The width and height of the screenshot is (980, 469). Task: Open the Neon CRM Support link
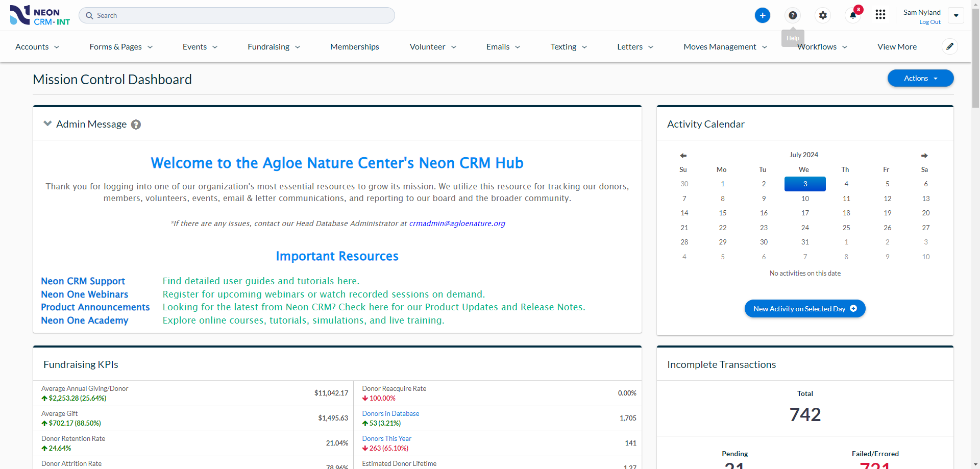pyautogui.click(x=83, y=281)
